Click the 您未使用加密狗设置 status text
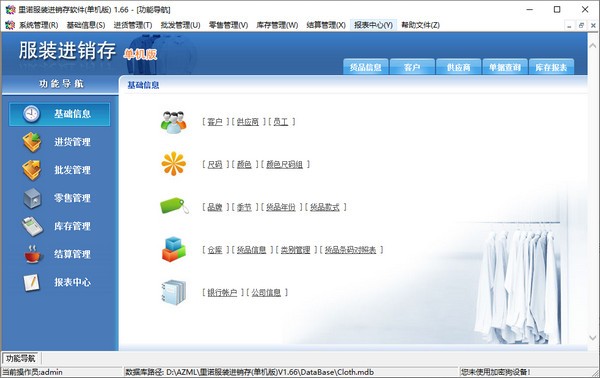Screen dimensions: 600x378 tap(496, 372)
